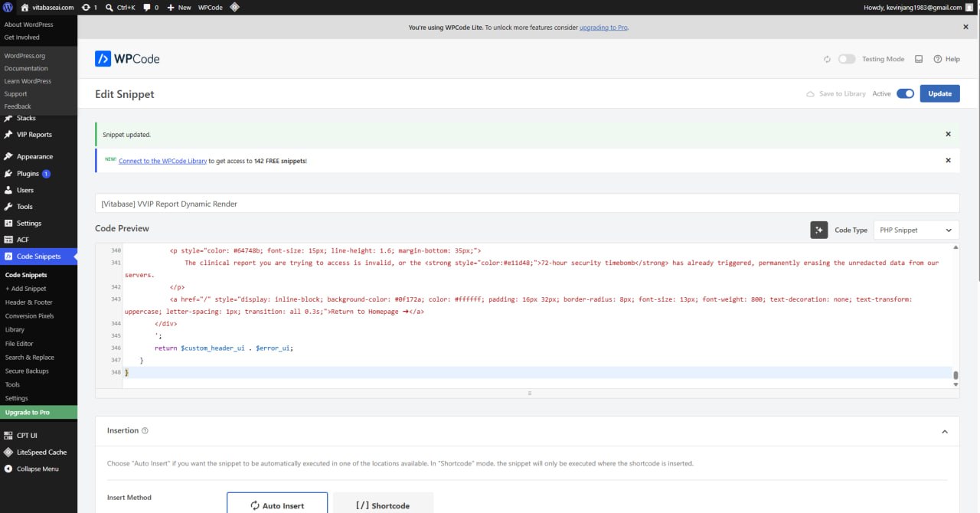The image size is (980, 513).
Task: Click the refresh arrows icon near Testing Mode
Action: pyautogui.click(x=827, y=59)
